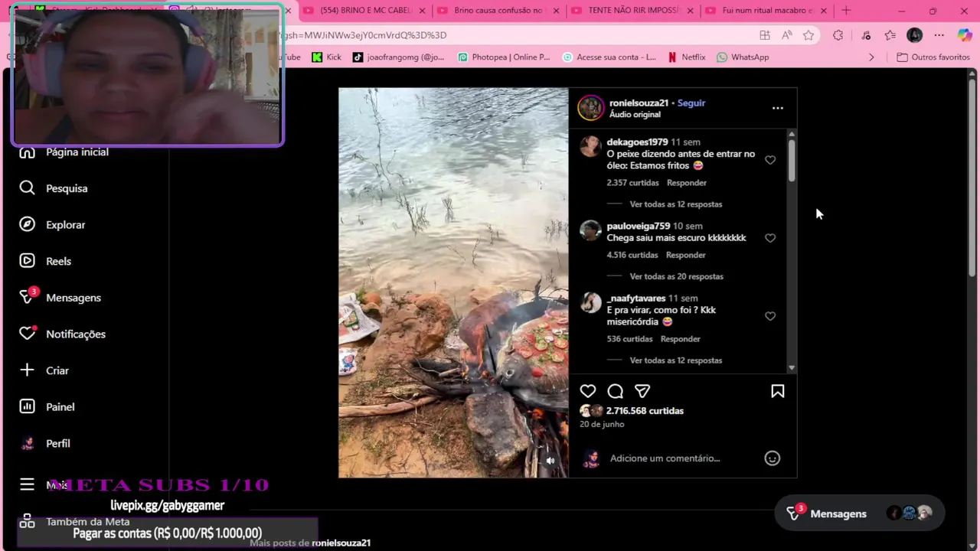The height and width of the screenshot is (551, 980).
Task: Share the post via paper-plane icon
Action: [x=642, y=391]
